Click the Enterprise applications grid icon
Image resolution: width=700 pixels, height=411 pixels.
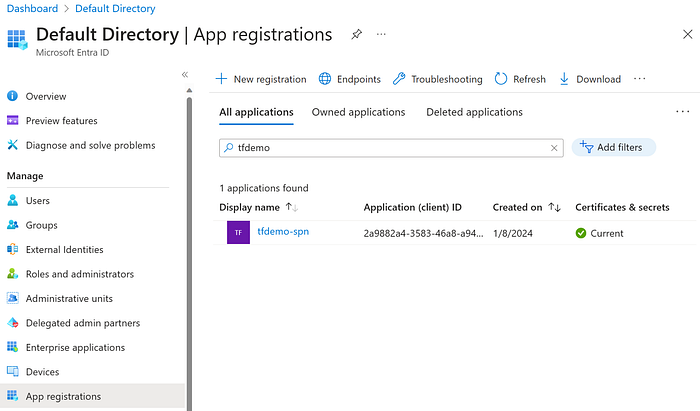[x=12, y=347]
